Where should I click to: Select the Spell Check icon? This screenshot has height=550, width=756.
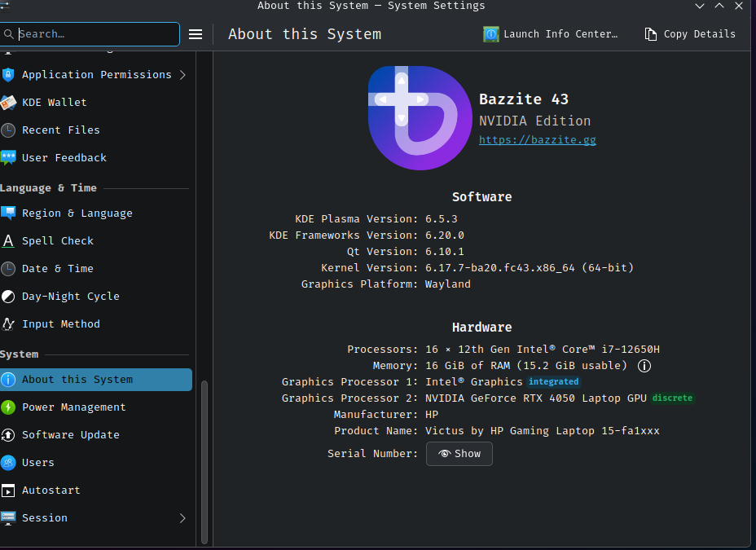(x=8, y=241)
